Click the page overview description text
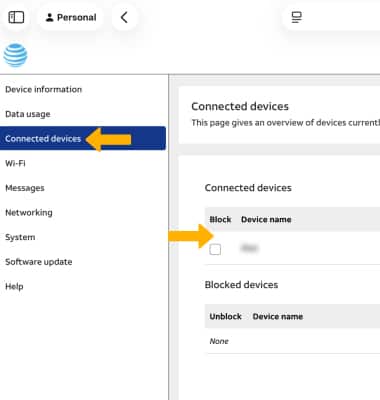The width and height of the screenshot is (380, 400). click(285, 123)
